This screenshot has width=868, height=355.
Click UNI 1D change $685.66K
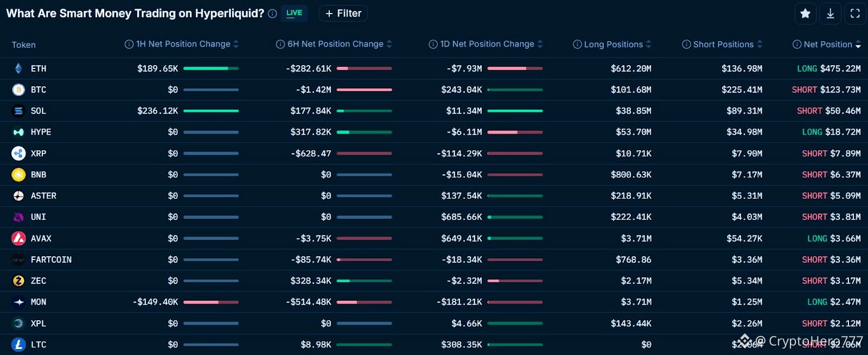point(462,217)
